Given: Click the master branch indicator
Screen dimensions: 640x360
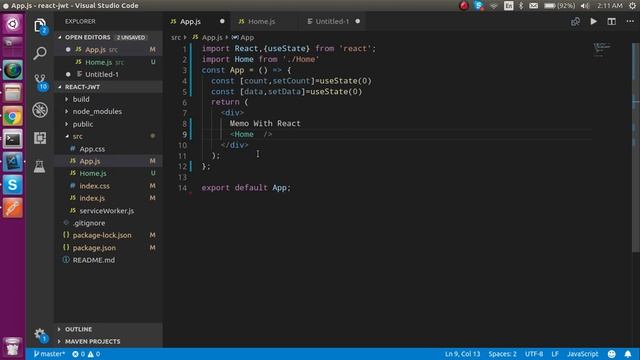Looking at the screenshot, I should pyautogui.click(x=49, y=354).
